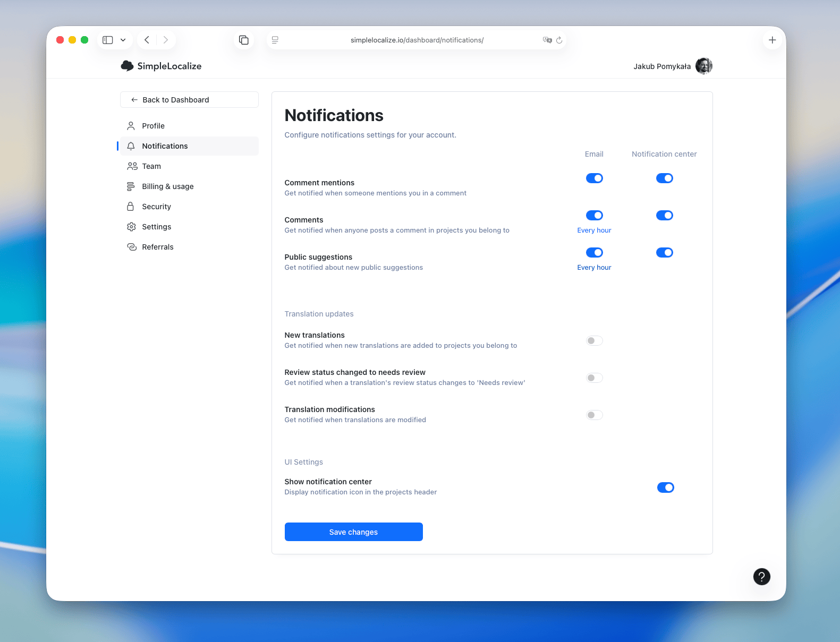Click Back to Dashboard button
Image resolution: width=840 pixels, height=642 pixels.
coord(189,100)
